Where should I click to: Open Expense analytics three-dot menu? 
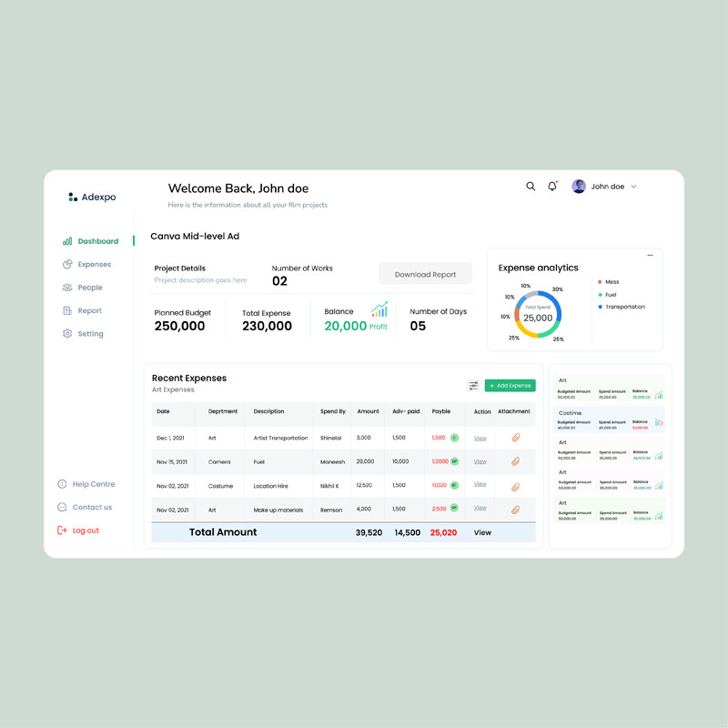(650, 256)
